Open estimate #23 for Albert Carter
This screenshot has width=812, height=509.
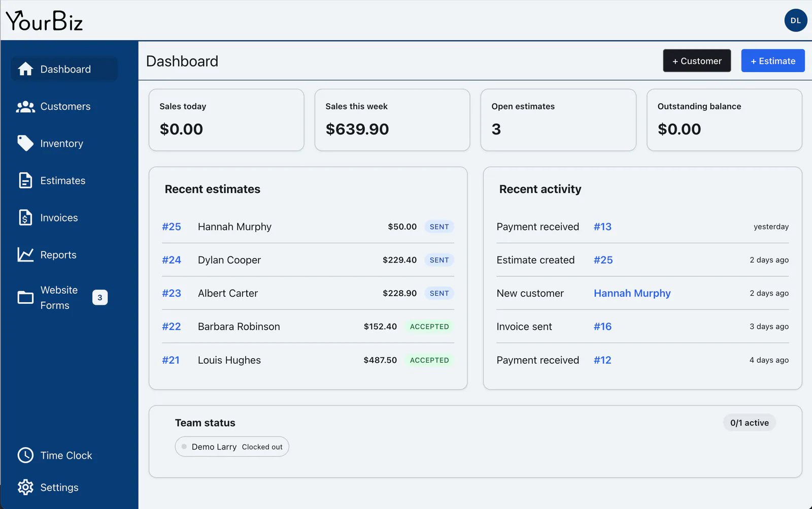[x=172, y=293]
